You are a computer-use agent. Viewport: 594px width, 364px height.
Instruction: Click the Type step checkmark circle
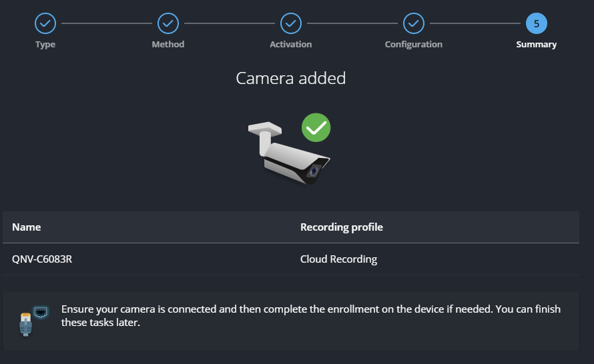(x=45, y=24)
